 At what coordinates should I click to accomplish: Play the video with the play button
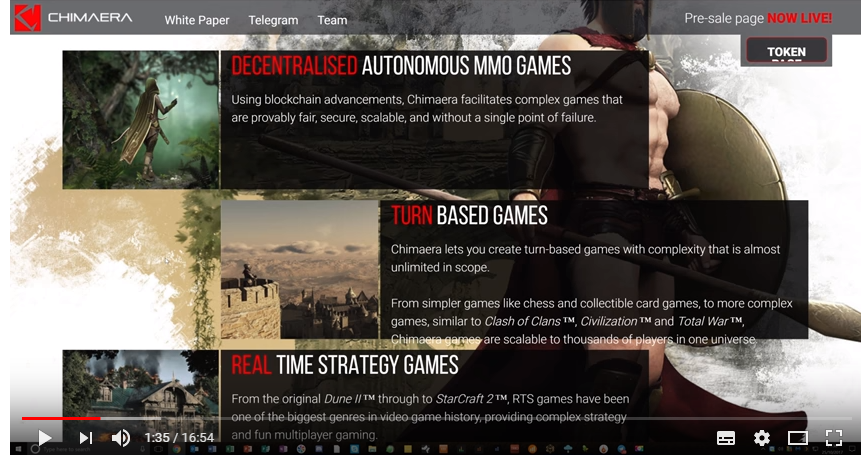pos(44,437)
